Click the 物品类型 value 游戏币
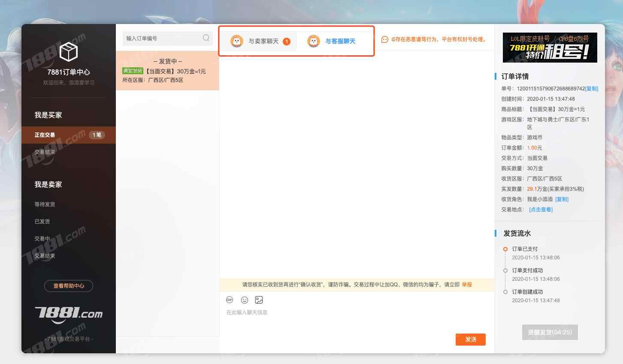This screenshot has width=623, height=364. click(535, 138)
